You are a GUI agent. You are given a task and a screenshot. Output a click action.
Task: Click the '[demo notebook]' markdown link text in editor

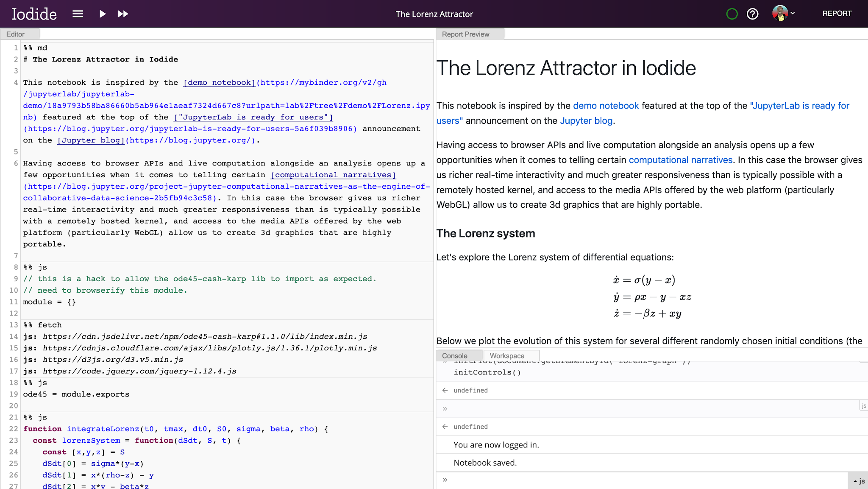(x=220, y=82)
